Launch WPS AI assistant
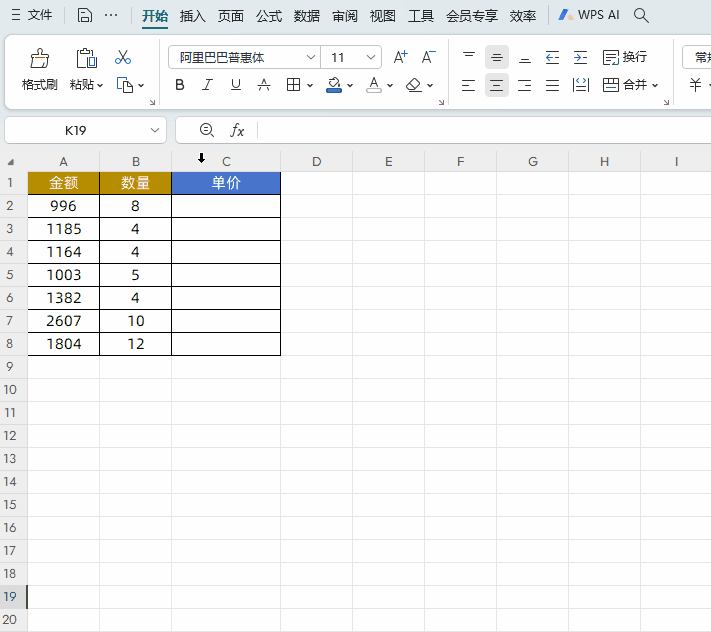This screenshot has height=632, width=711. pyautogui.click(x=589, y=15)
